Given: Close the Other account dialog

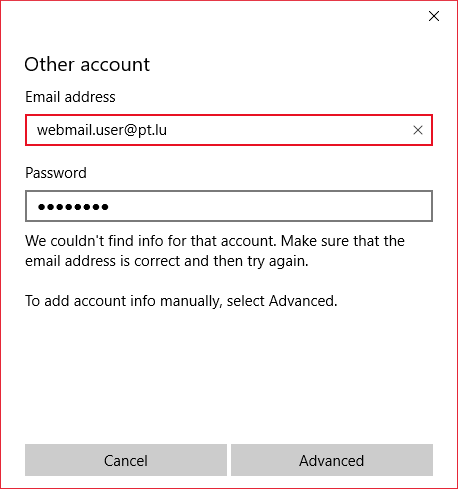Looking at the screenshot, I should (x=434, y=16).
